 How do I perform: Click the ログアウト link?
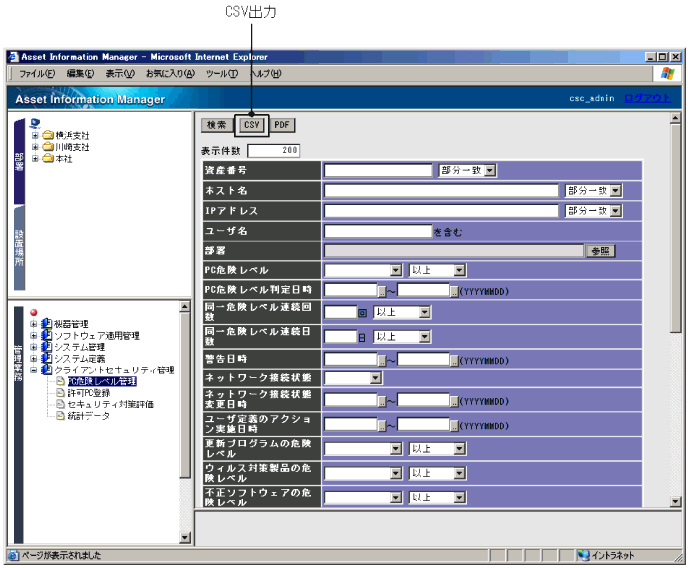coord(647,98)
